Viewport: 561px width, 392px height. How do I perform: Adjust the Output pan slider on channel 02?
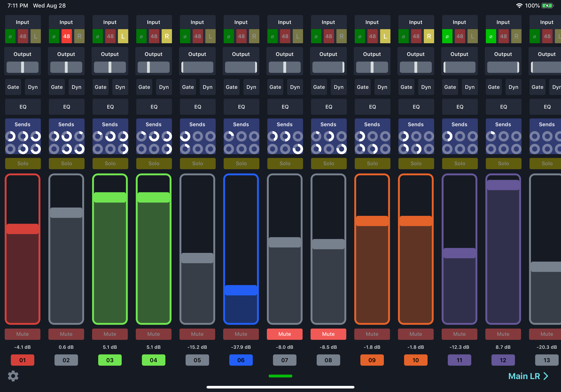[66, 67]
